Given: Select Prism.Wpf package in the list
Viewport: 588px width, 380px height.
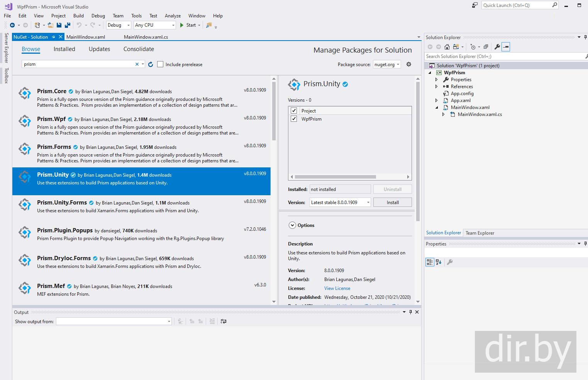Looking at the screenshot, I should 51,119.
